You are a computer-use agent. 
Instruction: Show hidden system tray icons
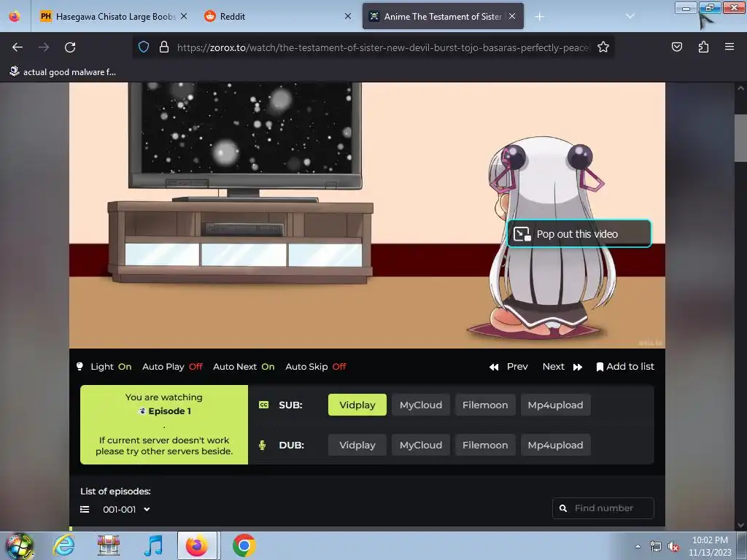[x=638, y=546]
